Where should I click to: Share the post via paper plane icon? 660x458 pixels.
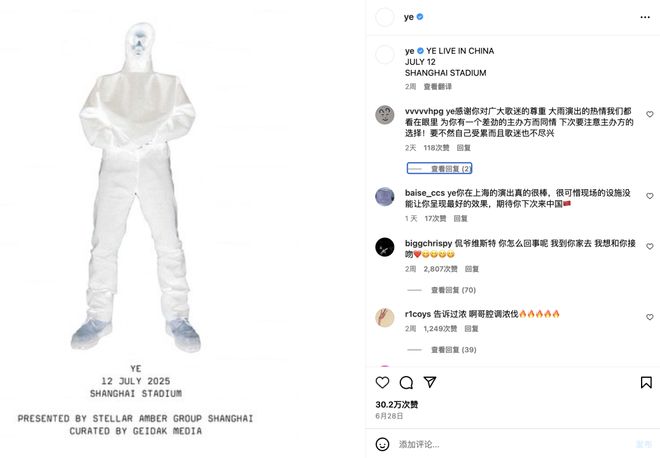pos(430,382)
